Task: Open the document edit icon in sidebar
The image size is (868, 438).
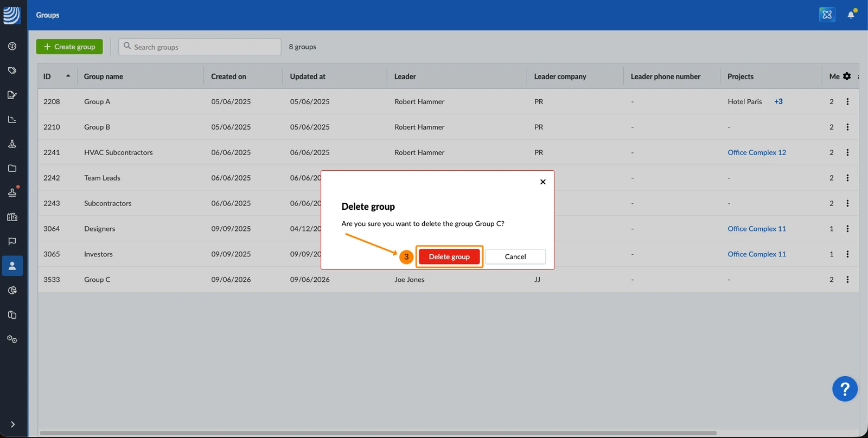Action: pos(12,95)
